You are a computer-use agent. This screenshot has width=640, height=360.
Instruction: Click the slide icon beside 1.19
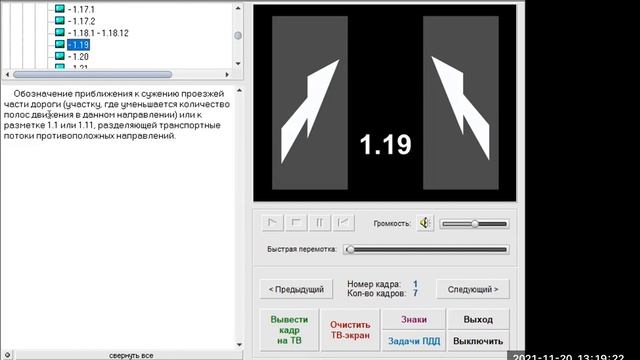point(60,44)
